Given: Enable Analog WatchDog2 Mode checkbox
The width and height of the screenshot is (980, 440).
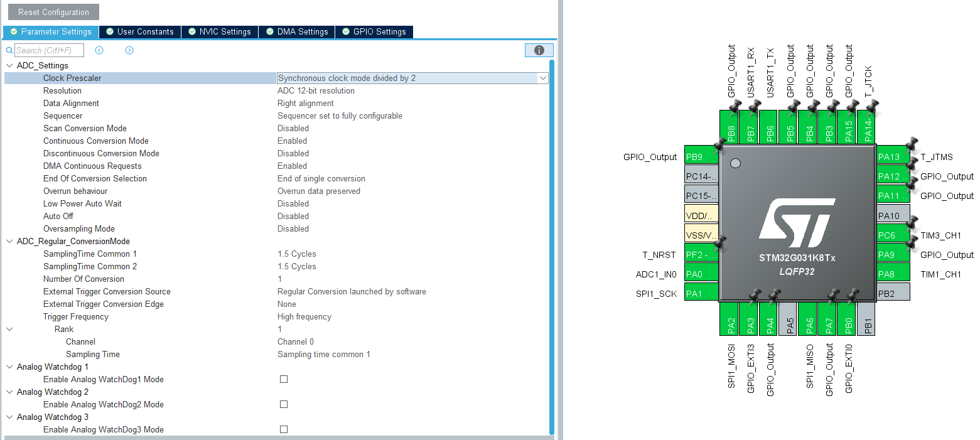Looking at the screenshot, I should pyautogui.click(x=283, y=404).
